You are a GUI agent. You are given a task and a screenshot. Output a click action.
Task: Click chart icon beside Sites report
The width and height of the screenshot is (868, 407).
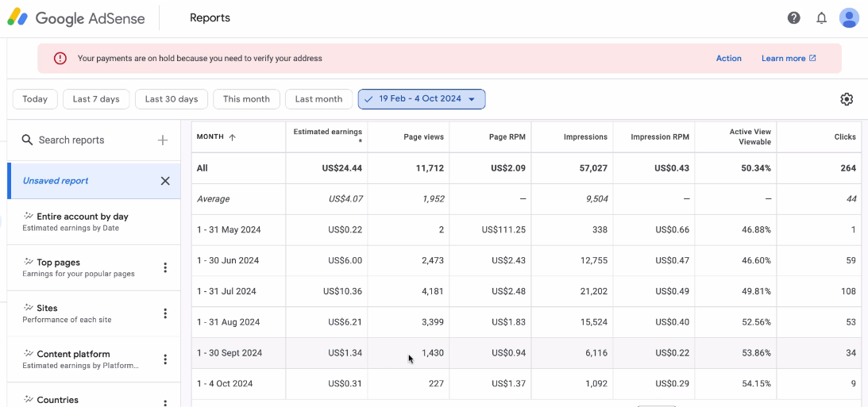click(x=29, y=308)
